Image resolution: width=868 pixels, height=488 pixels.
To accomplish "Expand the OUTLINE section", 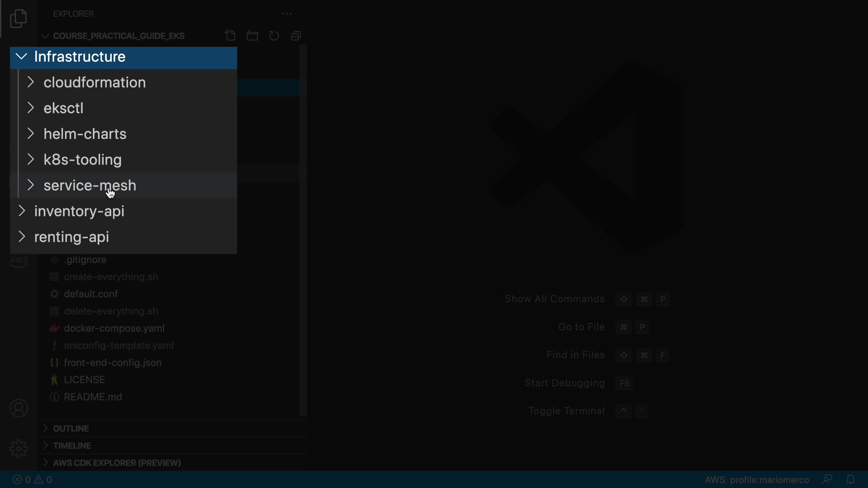I will (71, 428).
